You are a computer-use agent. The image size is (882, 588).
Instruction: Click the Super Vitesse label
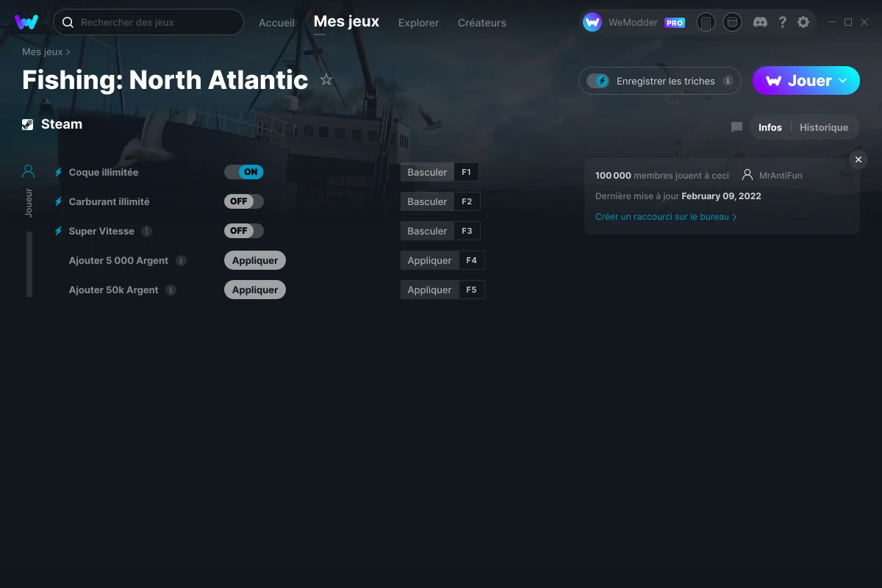coord(101,231)
